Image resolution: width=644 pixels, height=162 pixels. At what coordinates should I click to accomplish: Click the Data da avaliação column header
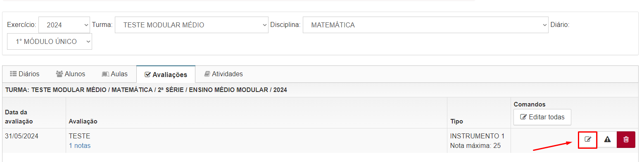point(19,117)
